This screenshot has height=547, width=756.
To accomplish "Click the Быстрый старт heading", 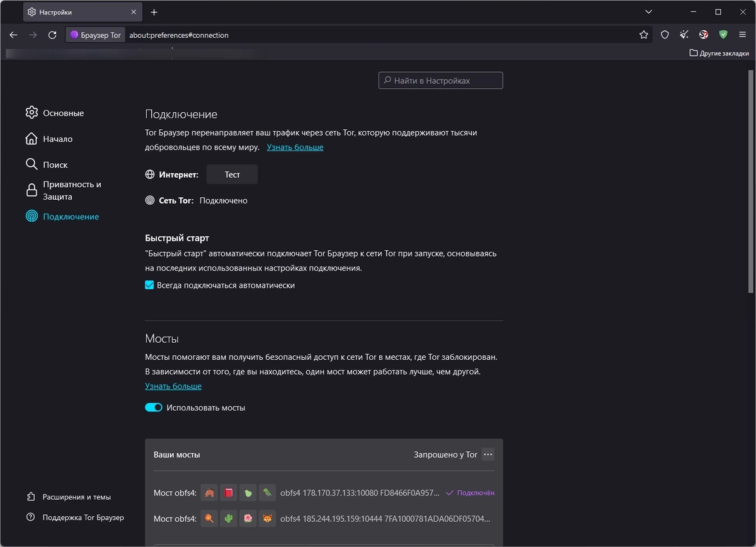I will [177, 238].
